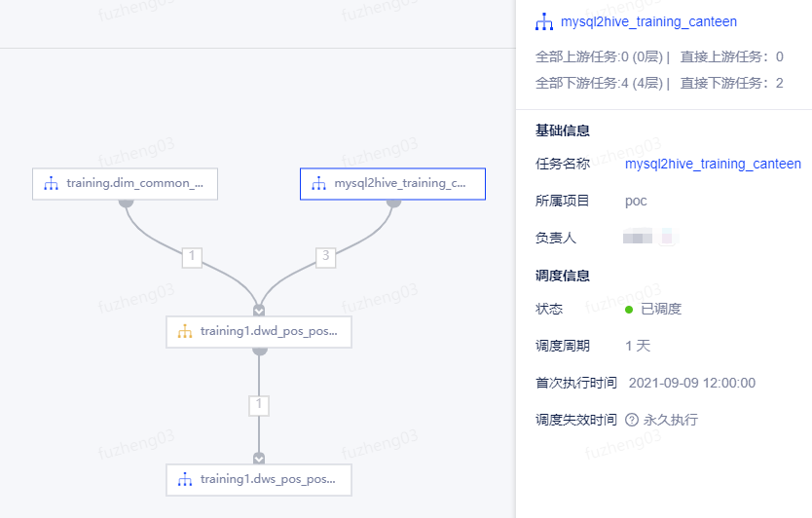Expand upstream arrow on training1.dwd_pos_pos node
Viewport: 812px width, 518px height.
tap(259, 311)
